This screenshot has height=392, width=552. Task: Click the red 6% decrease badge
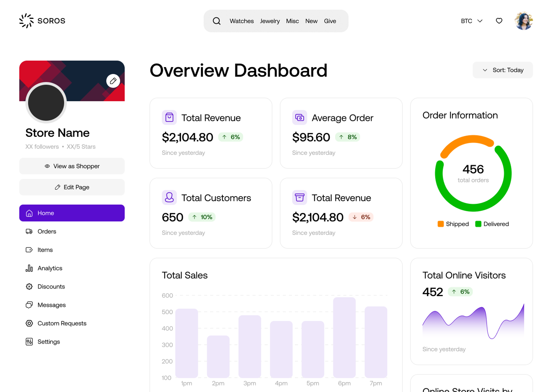(361, 217)
